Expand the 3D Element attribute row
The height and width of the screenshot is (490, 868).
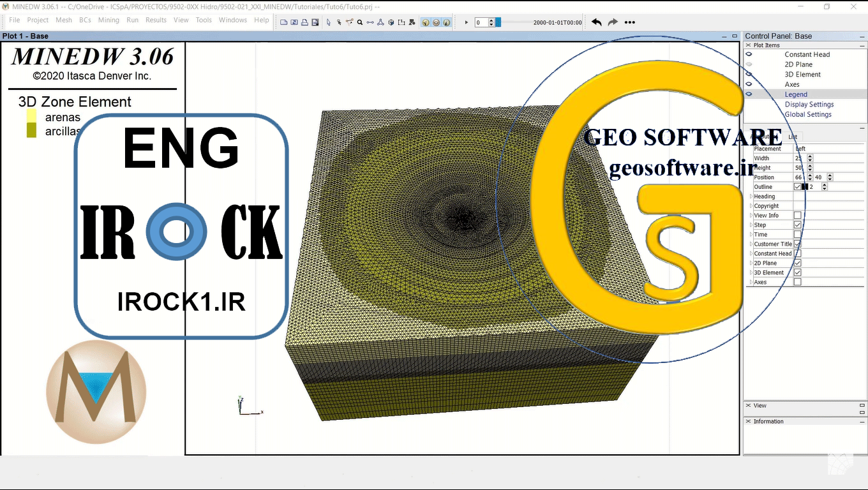tap(751, 272)
